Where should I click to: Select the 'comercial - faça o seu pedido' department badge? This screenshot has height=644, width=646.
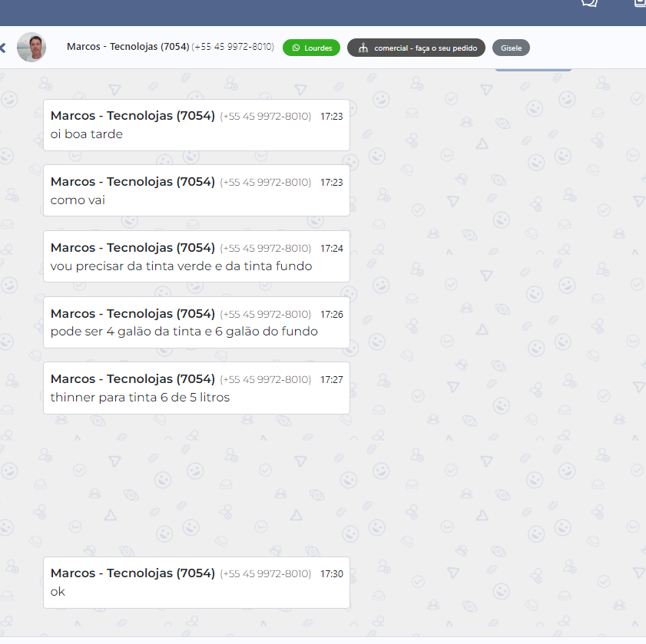tap(416, 48)
